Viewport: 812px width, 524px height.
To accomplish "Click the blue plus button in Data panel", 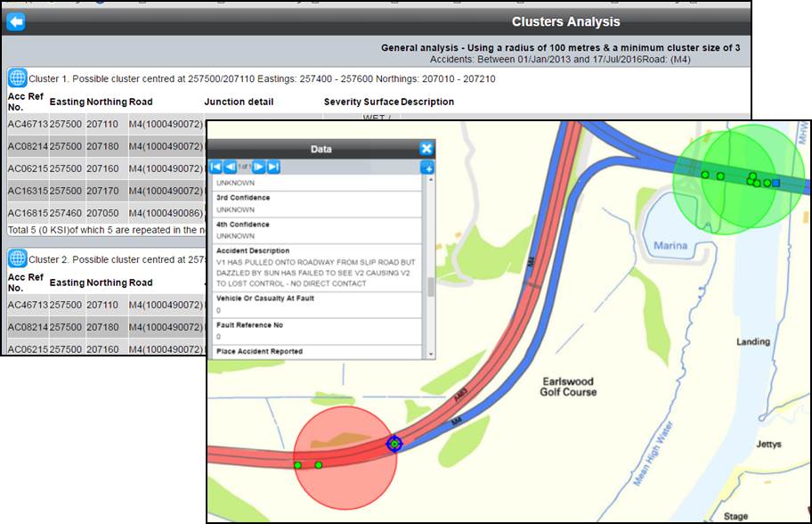I will tap(427, 168).
